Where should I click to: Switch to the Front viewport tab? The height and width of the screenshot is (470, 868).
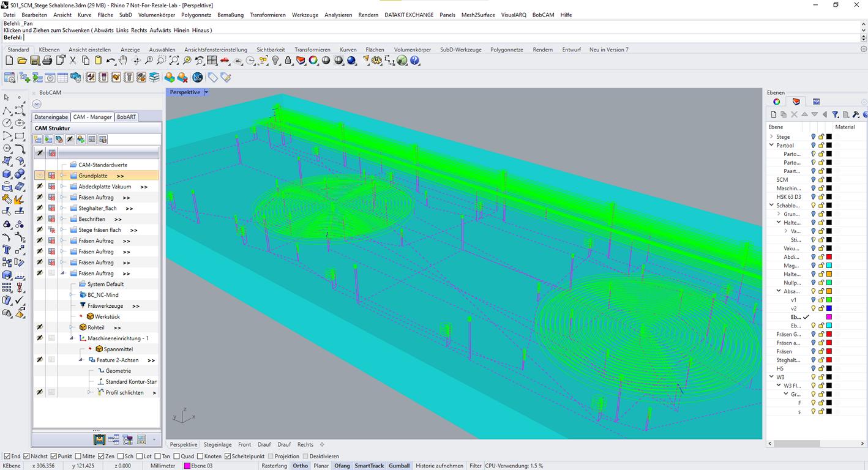click(244, 445)
